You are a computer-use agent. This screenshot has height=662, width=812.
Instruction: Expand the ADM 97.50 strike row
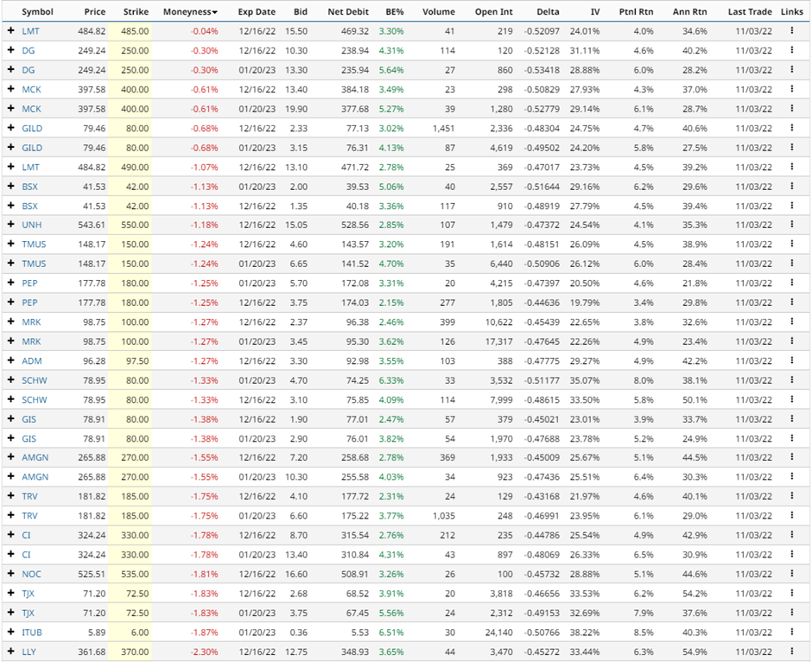[11, 360]
